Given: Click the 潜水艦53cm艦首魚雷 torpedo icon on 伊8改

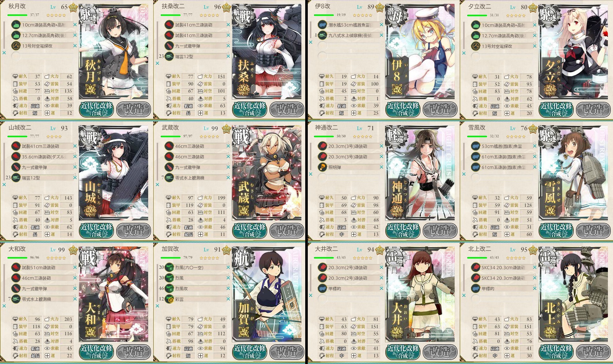Looking at the screenshot, I should click(x=322, y=25).
